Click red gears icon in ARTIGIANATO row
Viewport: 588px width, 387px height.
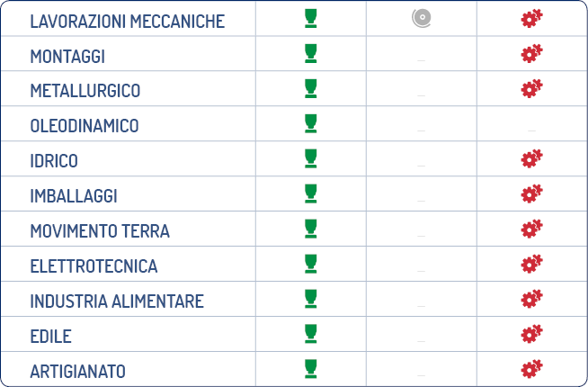click(x=531, y=369)
